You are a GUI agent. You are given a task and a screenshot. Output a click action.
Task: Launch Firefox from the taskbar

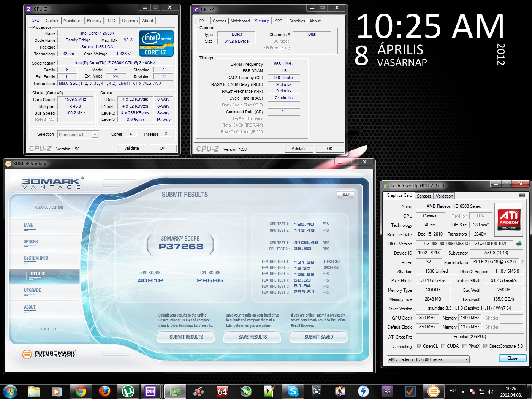coord(104,391)
